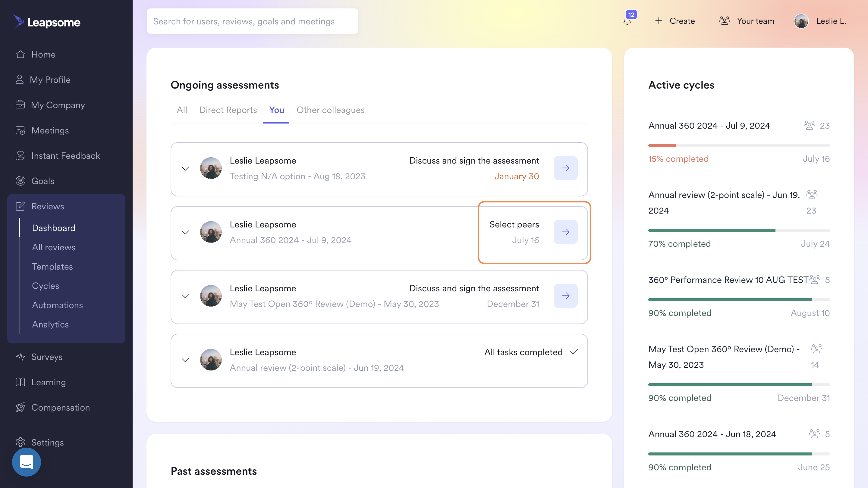Click Select peers arrow for Annual 360 2024
Image resolution: width=868 pixels, height=488 pixels.
tap(565, 232)
